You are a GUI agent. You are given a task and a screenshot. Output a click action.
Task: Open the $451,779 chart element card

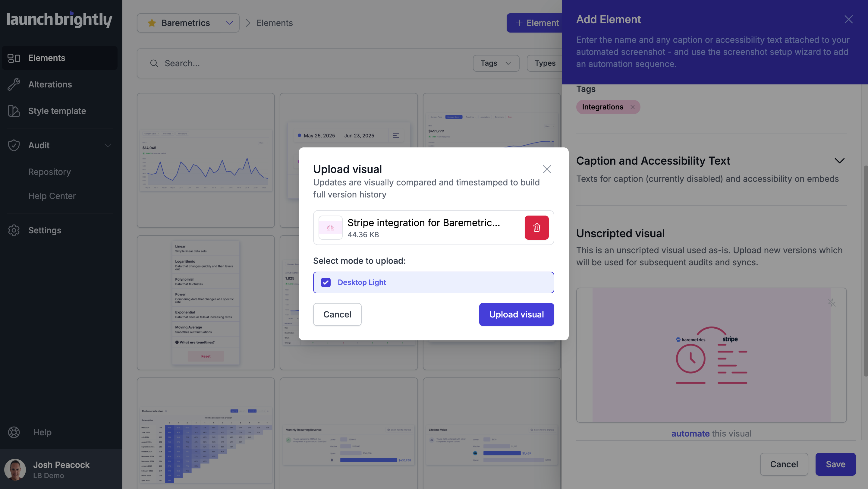tap(492, 120)
